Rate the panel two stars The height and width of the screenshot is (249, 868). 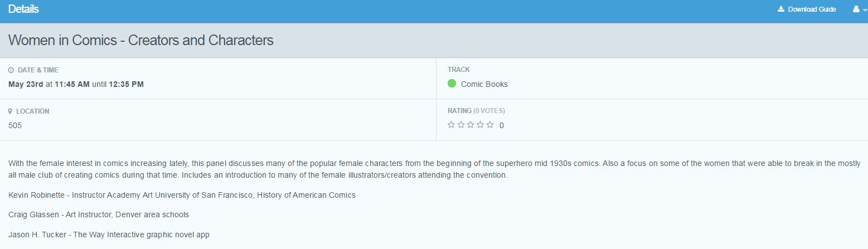[461, 125]
